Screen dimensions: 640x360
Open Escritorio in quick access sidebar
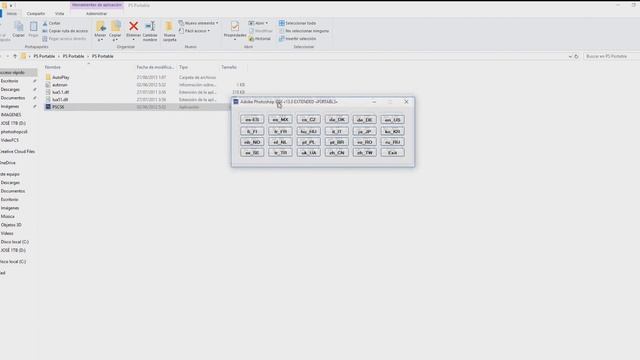point(9,81)
